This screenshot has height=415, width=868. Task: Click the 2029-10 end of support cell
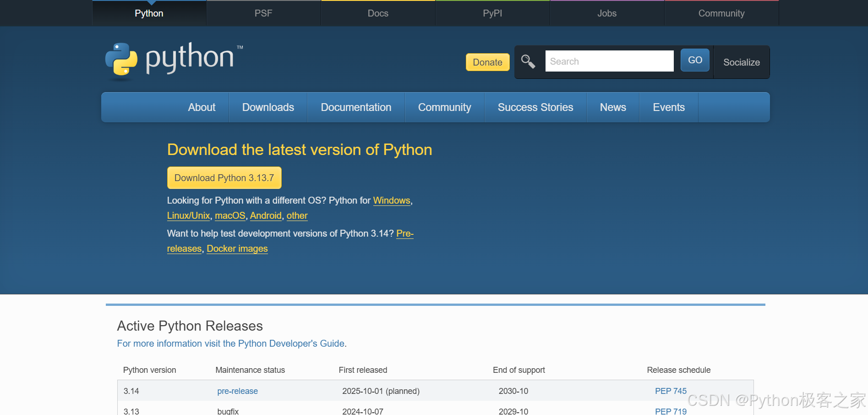click(513, 411)
